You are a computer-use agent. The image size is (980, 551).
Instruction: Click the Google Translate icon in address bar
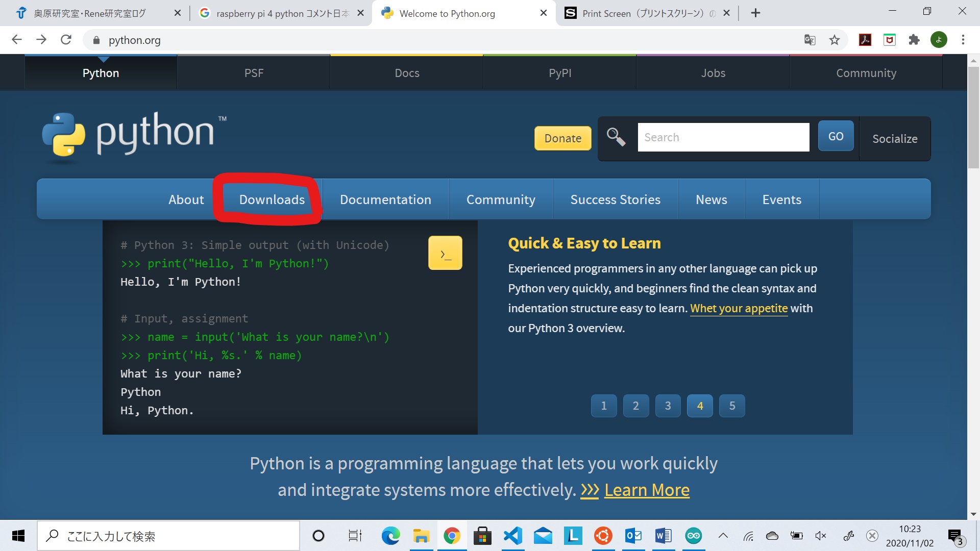click(x=810, y=40)
